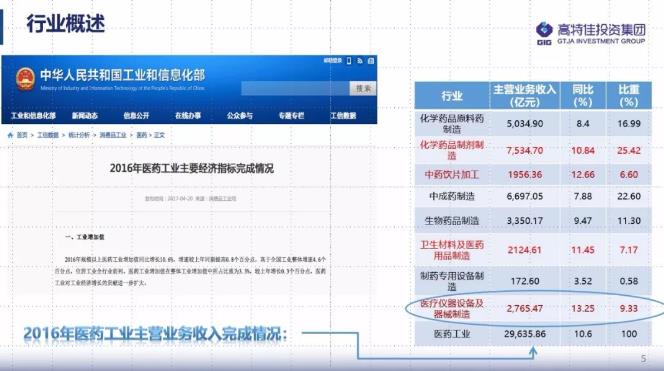Click the 搜索 search button
664x371 pixels.
(363, 89)
